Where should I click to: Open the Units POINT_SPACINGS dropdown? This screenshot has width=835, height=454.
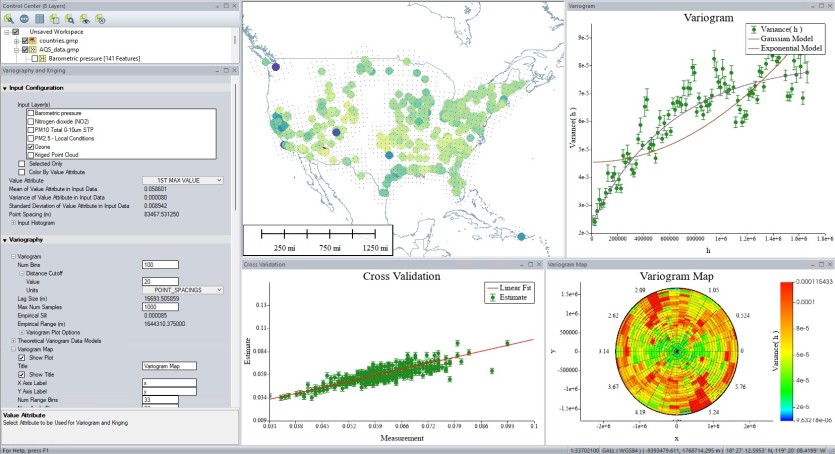coord(182,290)
